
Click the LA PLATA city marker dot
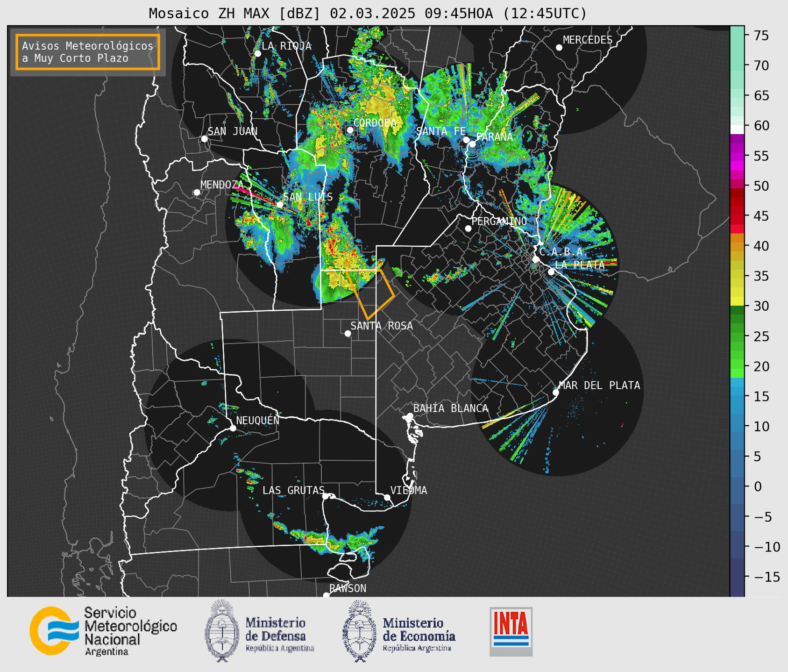coord(551,272)
